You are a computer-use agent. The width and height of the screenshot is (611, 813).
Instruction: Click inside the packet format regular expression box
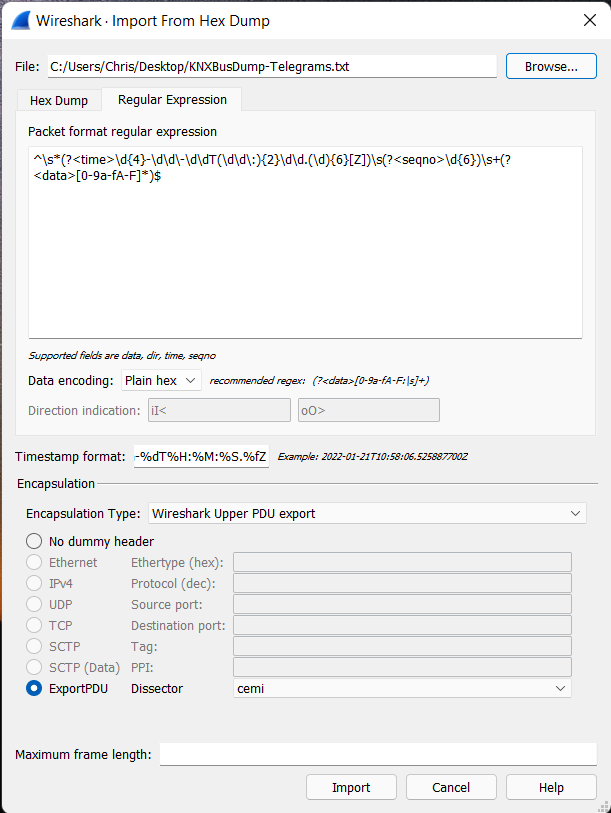306,243
